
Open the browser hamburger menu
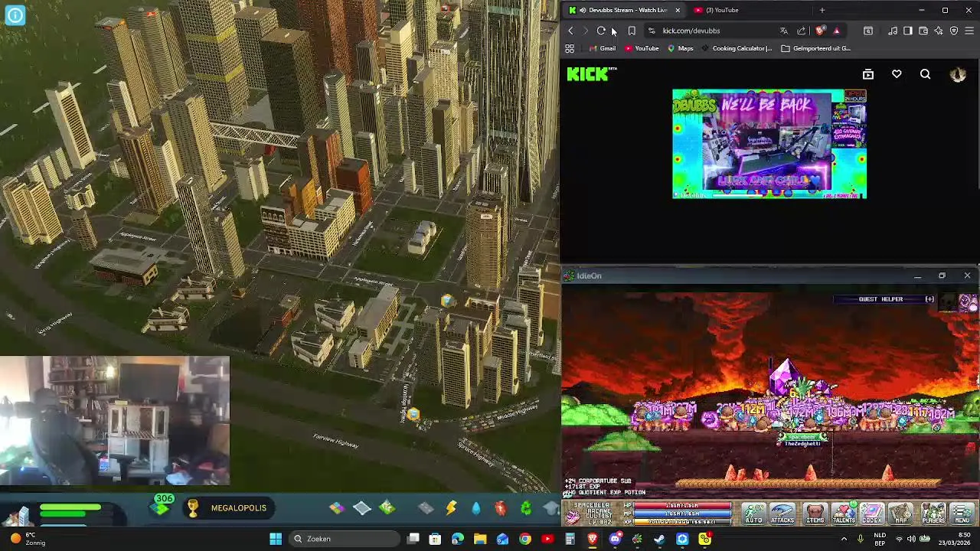(x=969, y=31)
